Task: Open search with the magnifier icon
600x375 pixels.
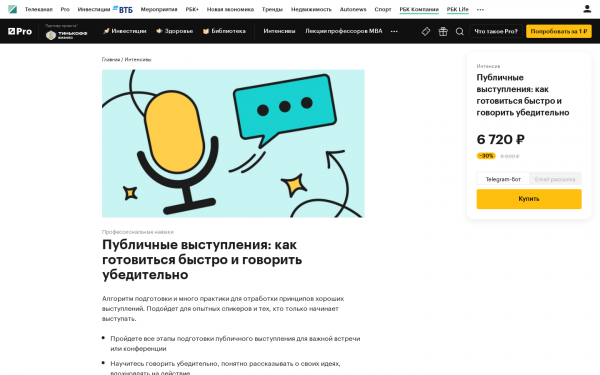Action: pos(460,31)
